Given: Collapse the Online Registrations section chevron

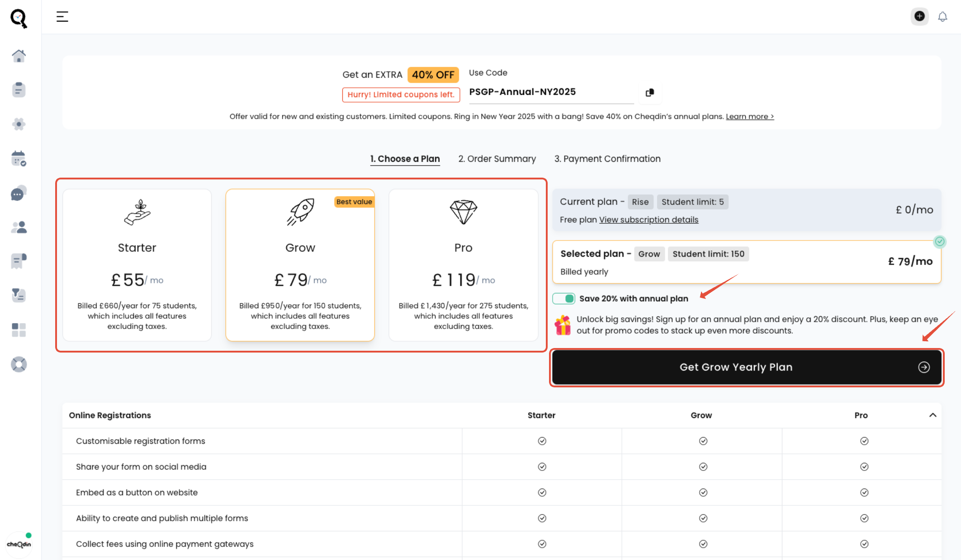Looking at the screenshot, I should (933, 415).
